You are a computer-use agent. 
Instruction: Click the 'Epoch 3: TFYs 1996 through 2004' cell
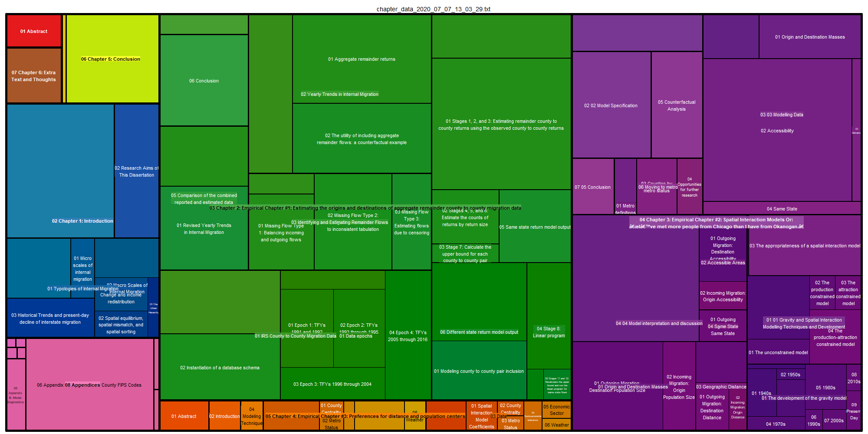(x=332, y=384)
